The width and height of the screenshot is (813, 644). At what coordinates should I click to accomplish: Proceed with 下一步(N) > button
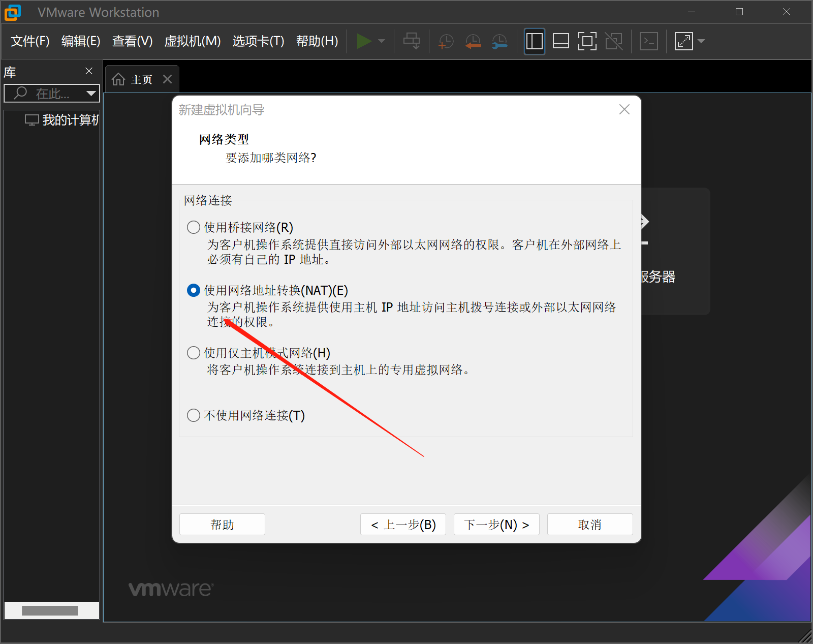coord(496,524)
